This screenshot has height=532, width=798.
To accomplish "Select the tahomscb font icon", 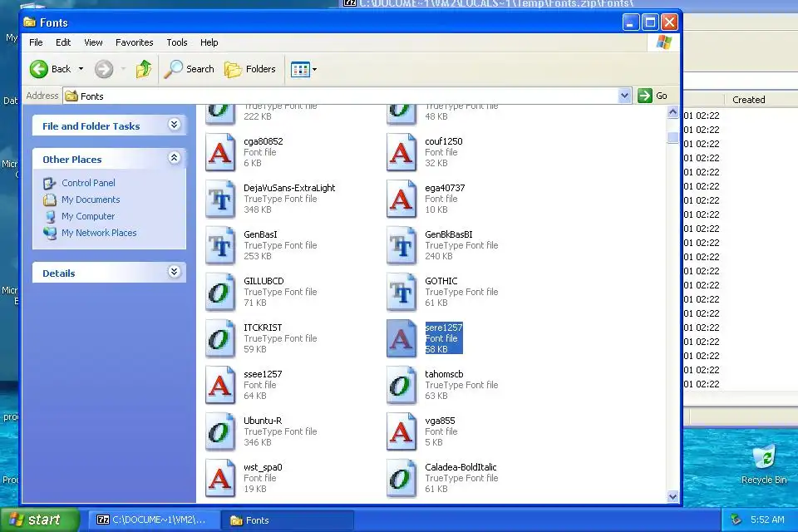I will [401, 386].
